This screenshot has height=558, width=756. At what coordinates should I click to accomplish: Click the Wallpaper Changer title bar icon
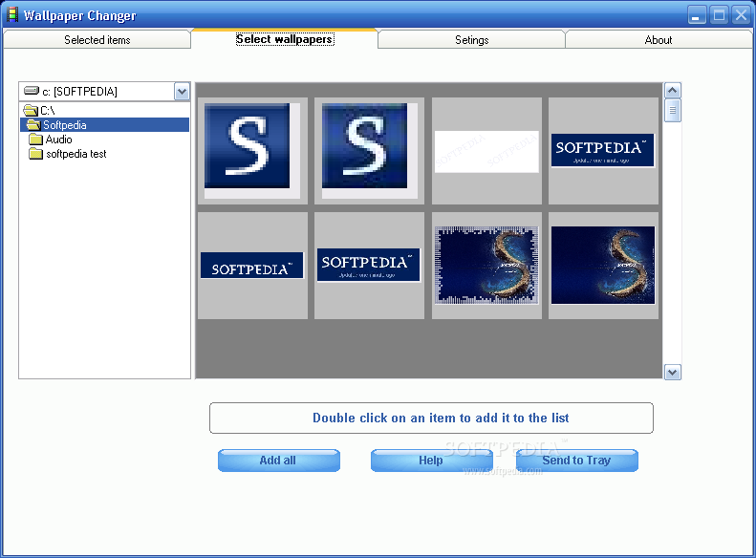coord(11,15)
